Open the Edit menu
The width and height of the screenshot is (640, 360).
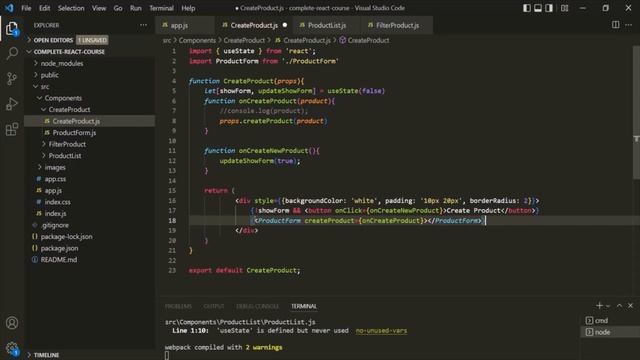[44, 8]
